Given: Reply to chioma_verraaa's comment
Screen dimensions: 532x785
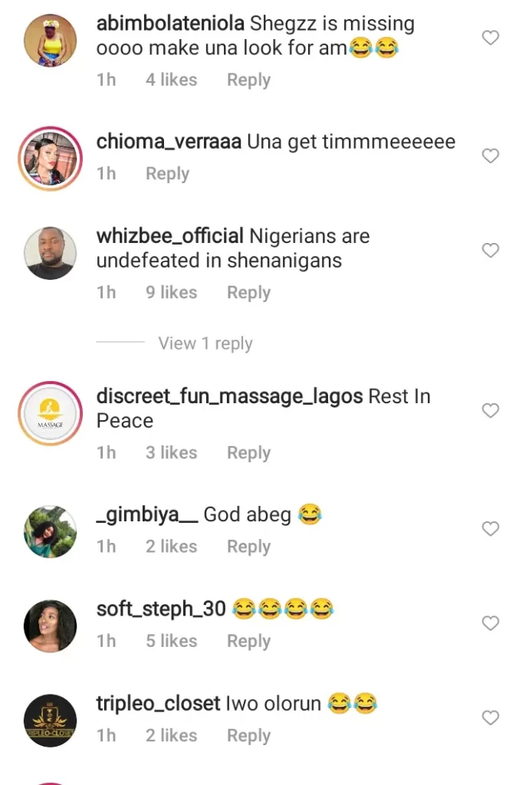Looking at the screenshot, I should (x=167, y=174).
